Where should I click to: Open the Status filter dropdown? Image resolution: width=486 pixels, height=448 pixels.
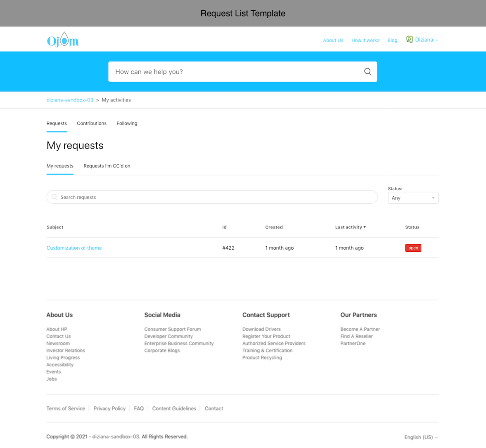click(413, 198)
